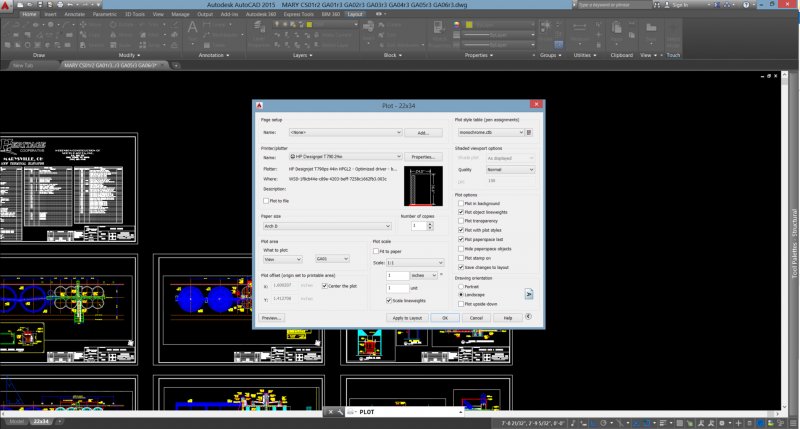This screenshot has width=800, height=429.
Task: Open the view name dropdown showing GA01
Action: pos(332,259)
